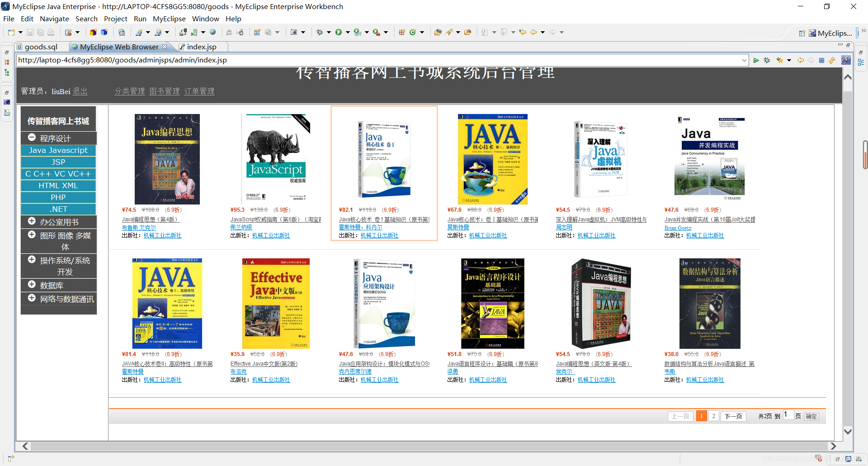868x466 pixels.
Task: Click the New Java Class green C icon
Action: [413, 32]
